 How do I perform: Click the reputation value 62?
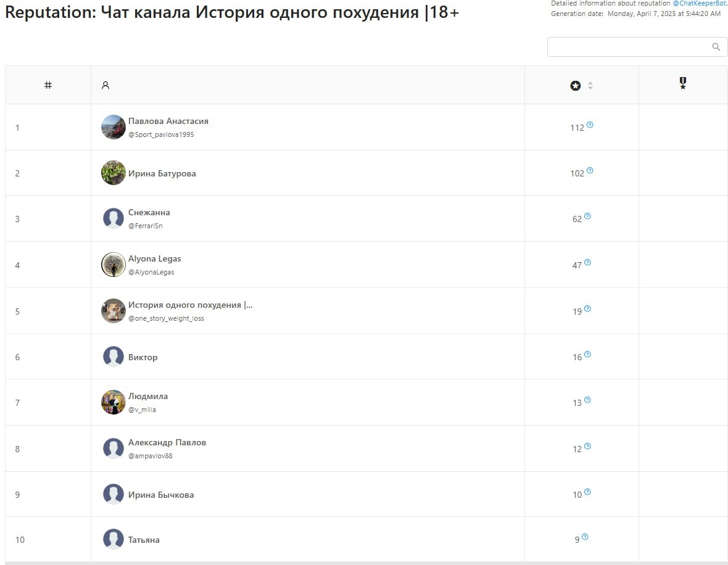point(577,219)
